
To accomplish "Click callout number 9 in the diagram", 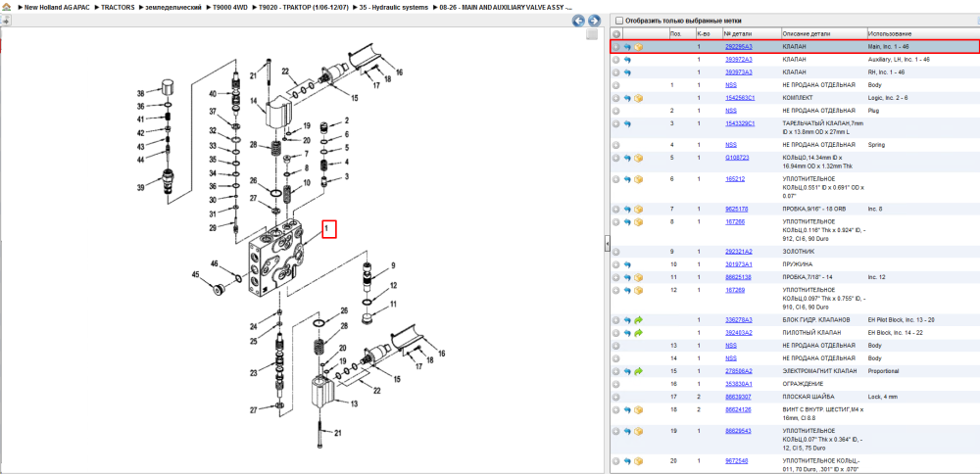I will click(x=393, y=265).
